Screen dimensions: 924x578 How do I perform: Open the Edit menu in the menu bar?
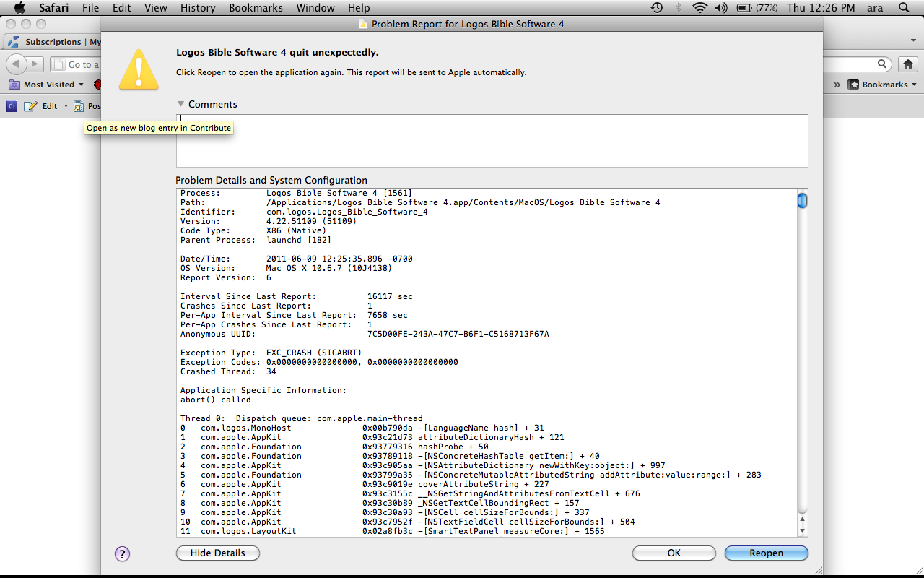coord(122,8)
